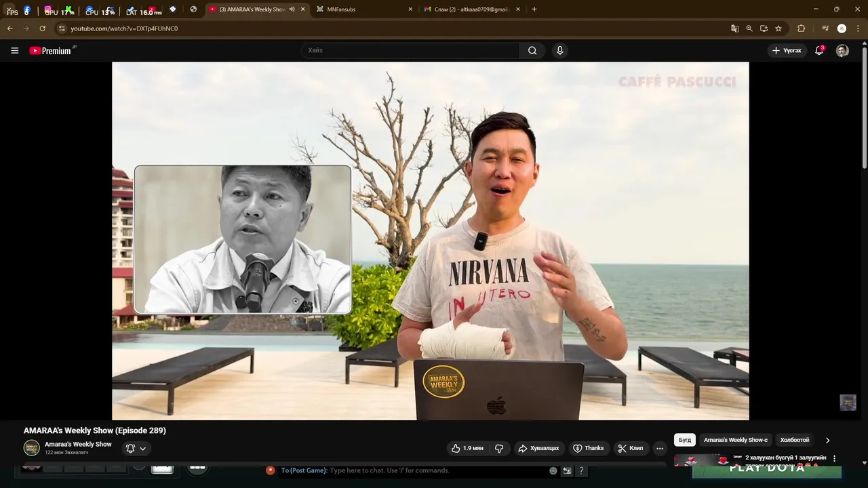Image resolution: width=868 pixels, height=488 pixels.
Task: Translate this page icon in address bar
Action: pyautogui.click(x=734, y=28)
